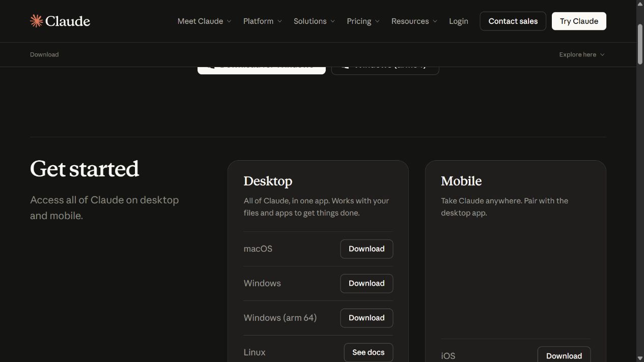Go to the Login page
Viewport: 644px width, 362px height.
(458, 21)
